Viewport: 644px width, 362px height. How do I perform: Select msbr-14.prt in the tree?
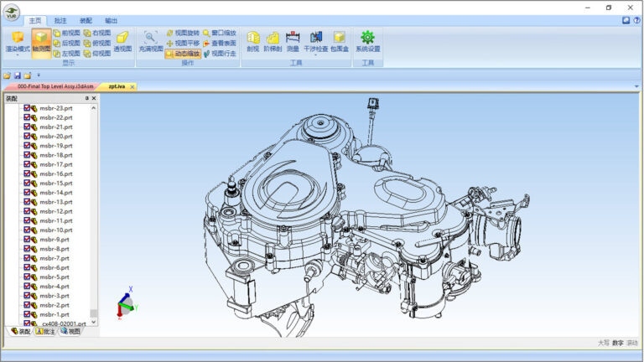pos(56,193)
